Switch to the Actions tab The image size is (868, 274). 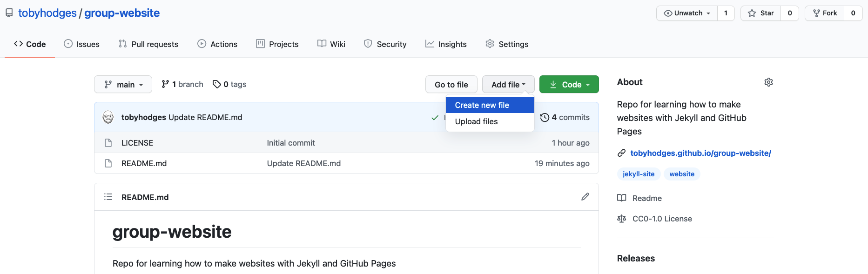[x=217, y=44]
